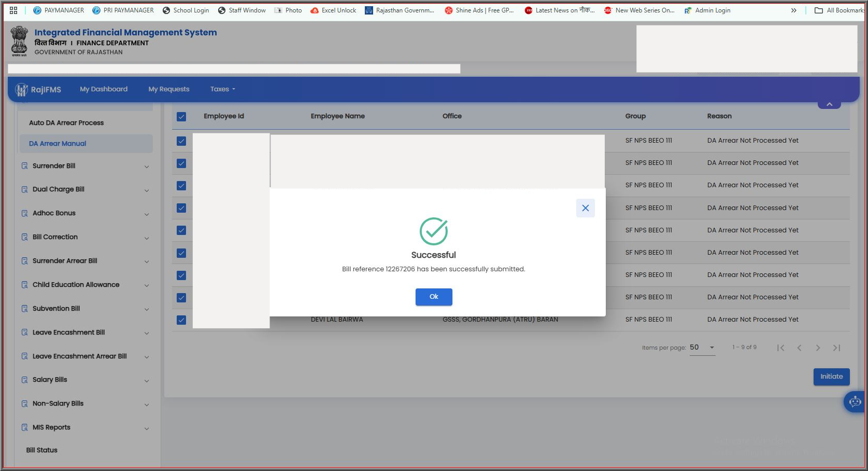Go to next page arrow

tap(818, 348)
